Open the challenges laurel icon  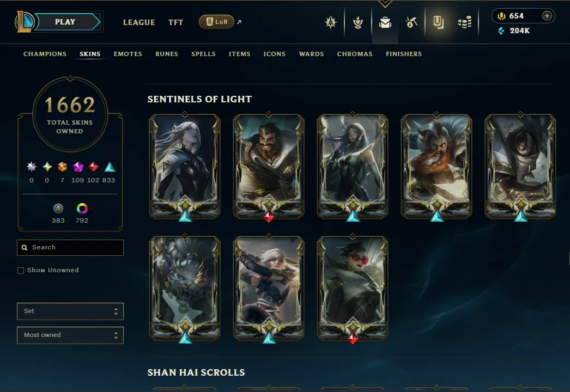358,22
